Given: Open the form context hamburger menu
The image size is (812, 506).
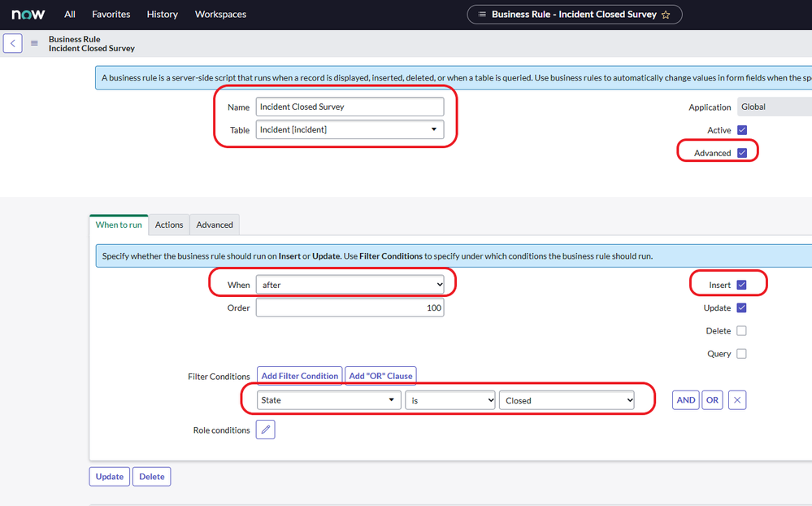Looking at the screenshot, I should 34,43.
